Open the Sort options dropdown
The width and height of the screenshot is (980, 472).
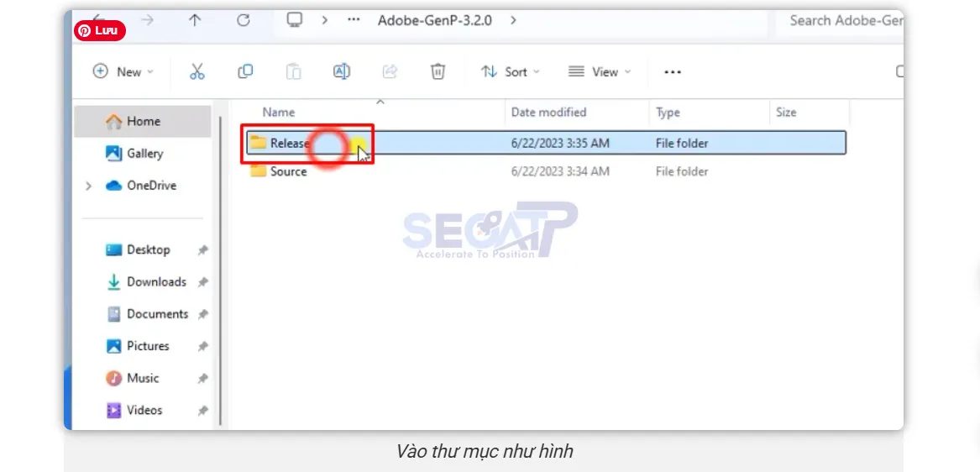pos(511,72)
